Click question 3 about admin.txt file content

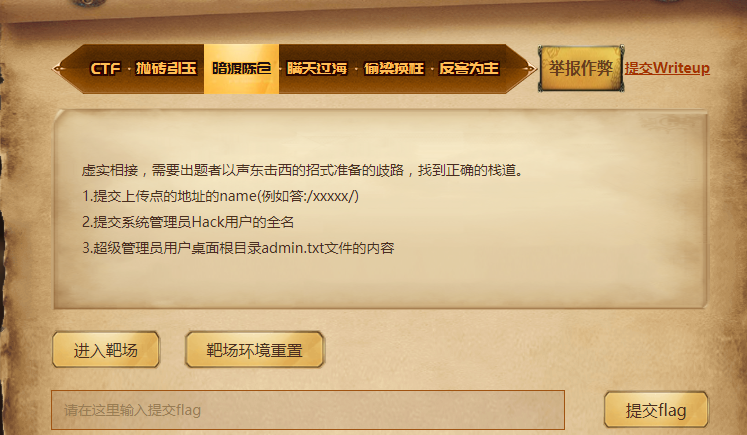(238, 248)
